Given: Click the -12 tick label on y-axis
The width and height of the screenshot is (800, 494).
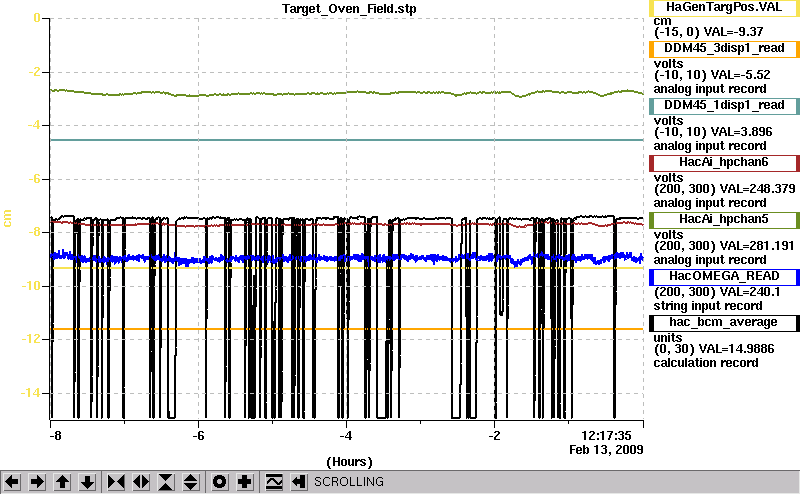Looking at the screenshot, I should click(30, 339).
